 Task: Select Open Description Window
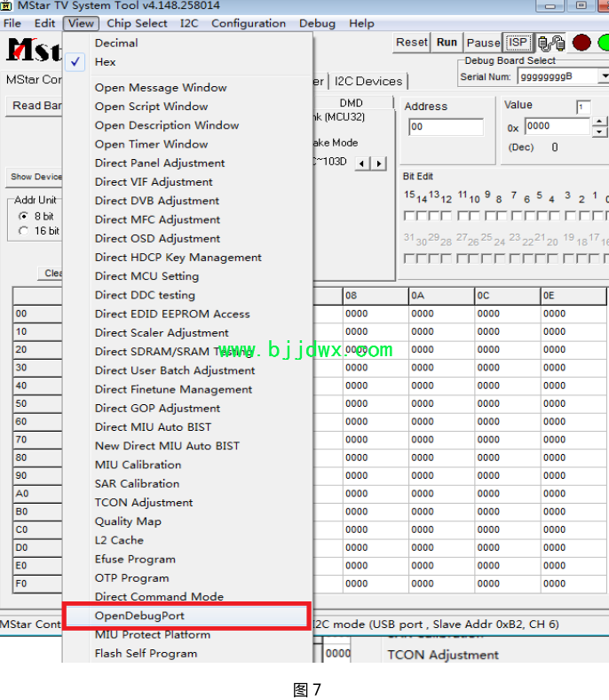point(187,125)
